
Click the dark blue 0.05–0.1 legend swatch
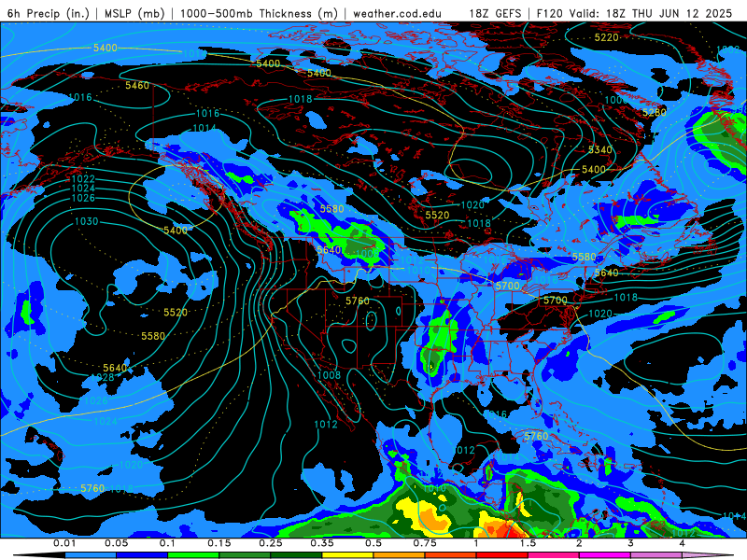(142, 555)
